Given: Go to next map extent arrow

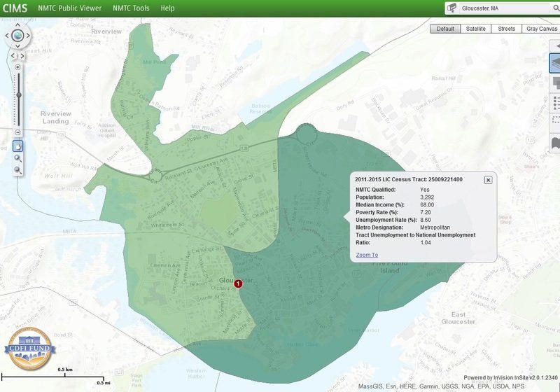Looking at the screenshot, I should pyautogui.click(x=22, y=56).
